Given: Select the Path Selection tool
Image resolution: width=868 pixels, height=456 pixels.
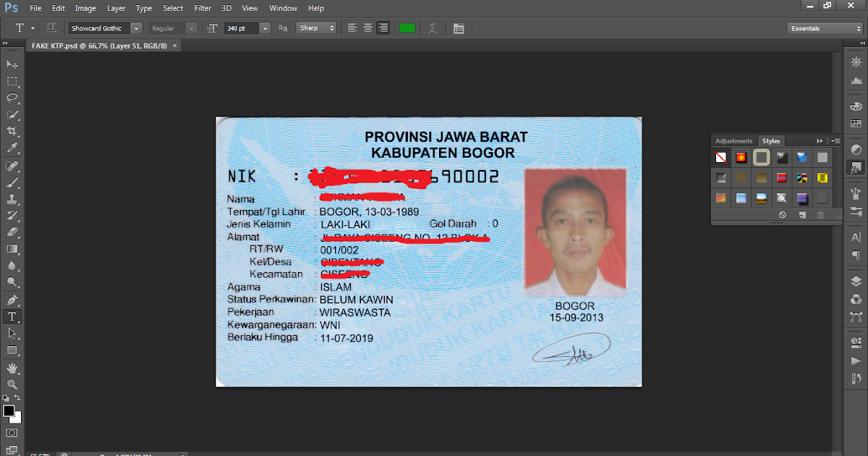Looking at the screenshot, I should (12, 334).
